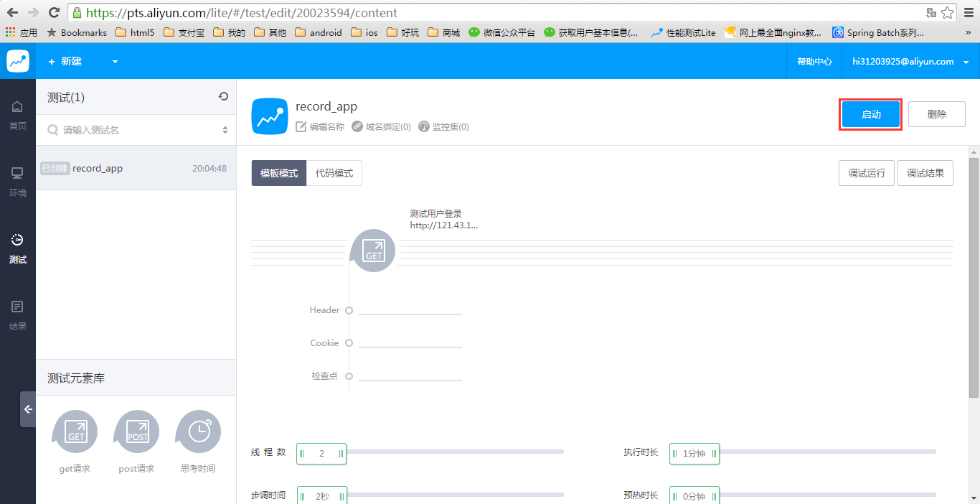Open the 商城 bookmarks folder
The image size is (980, 504).
(443, 32)
